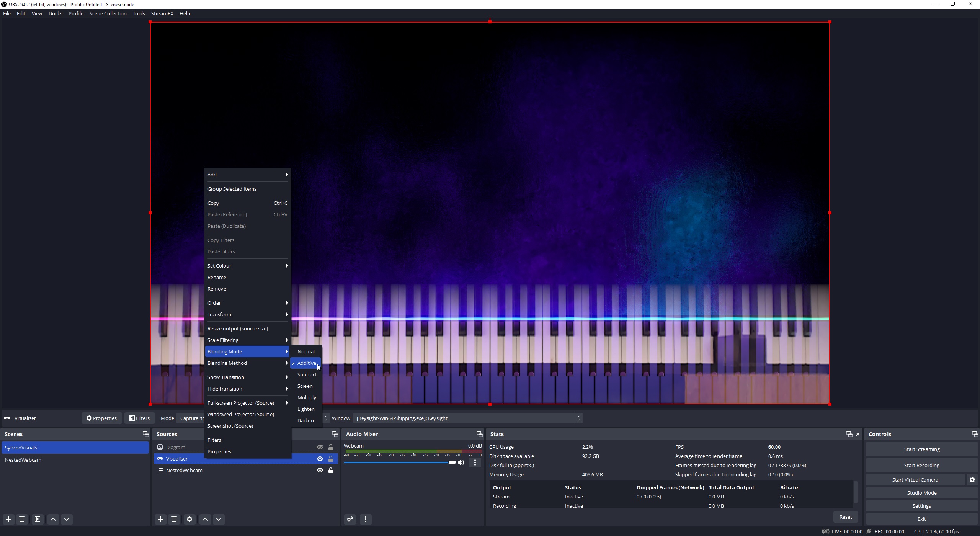Open scene filters icon in Scenes toolbar
The image size is (980, 536).
[38, 519]
